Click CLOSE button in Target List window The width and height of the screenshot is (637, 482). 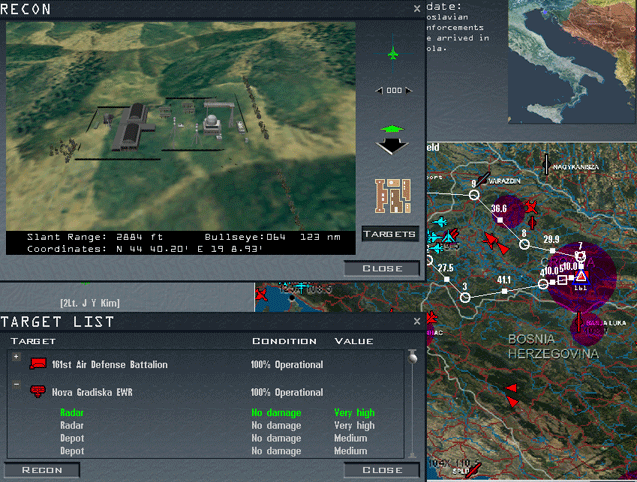pos(382,470)
